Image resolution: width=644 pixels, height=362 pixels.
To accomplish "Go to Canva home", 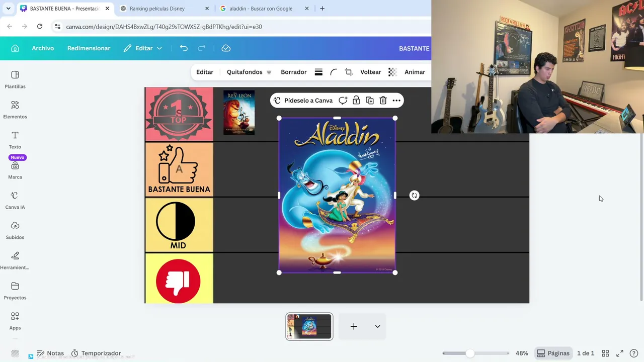I will 15,48.
